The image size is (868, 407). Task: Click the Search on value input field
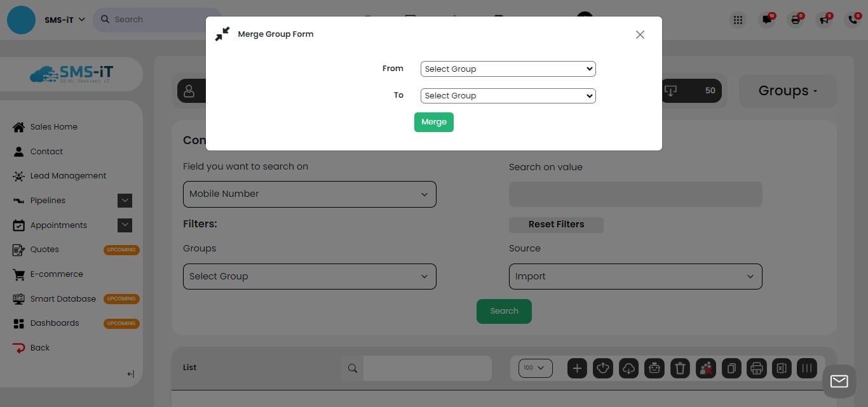635,194
